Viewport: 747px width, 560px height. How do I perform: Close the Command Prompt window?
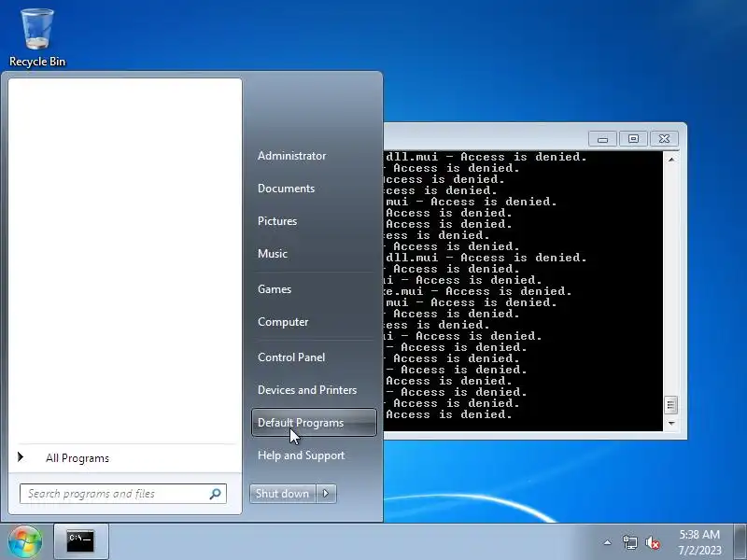(664, 139)
